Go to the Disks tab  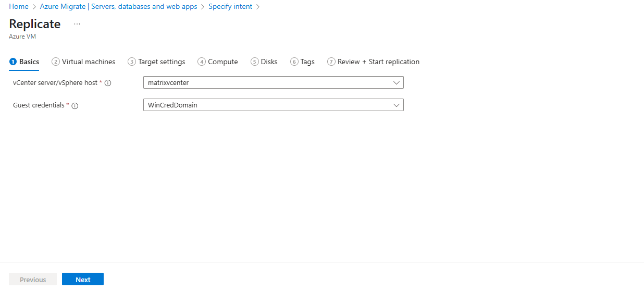coord(264,62)
